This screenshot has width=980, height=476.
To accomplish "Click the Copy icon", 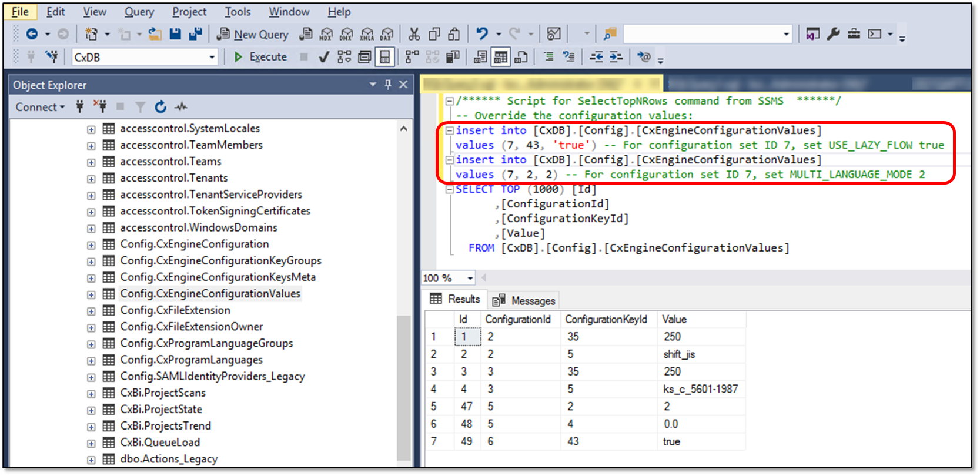I will point(434,34).
